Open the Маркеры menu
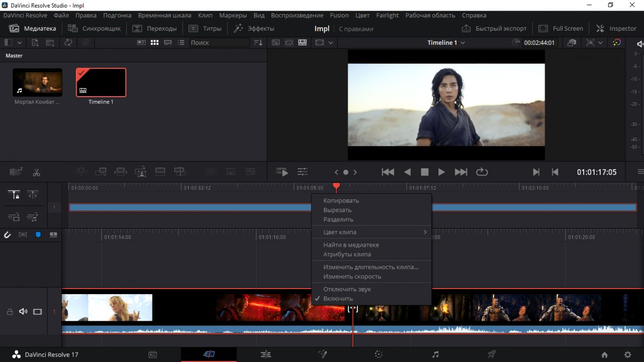 point(233,15)
